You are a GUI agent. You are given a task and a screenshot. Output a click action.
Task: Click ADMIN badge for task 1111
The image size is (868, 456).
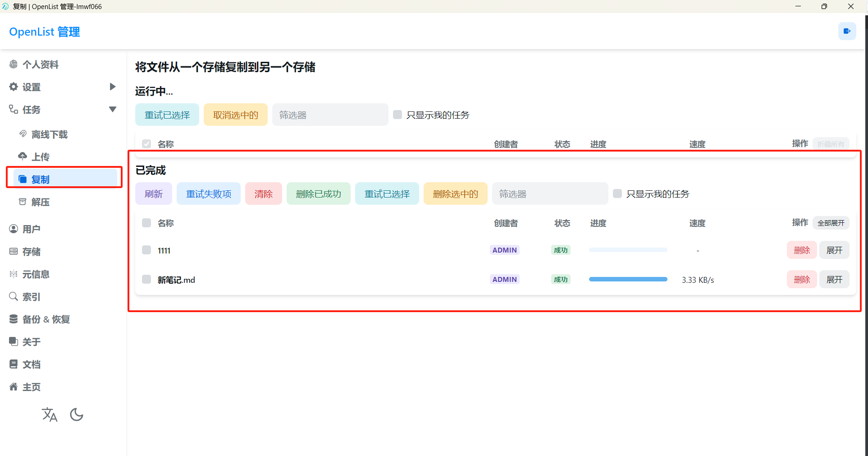(505, 250)
